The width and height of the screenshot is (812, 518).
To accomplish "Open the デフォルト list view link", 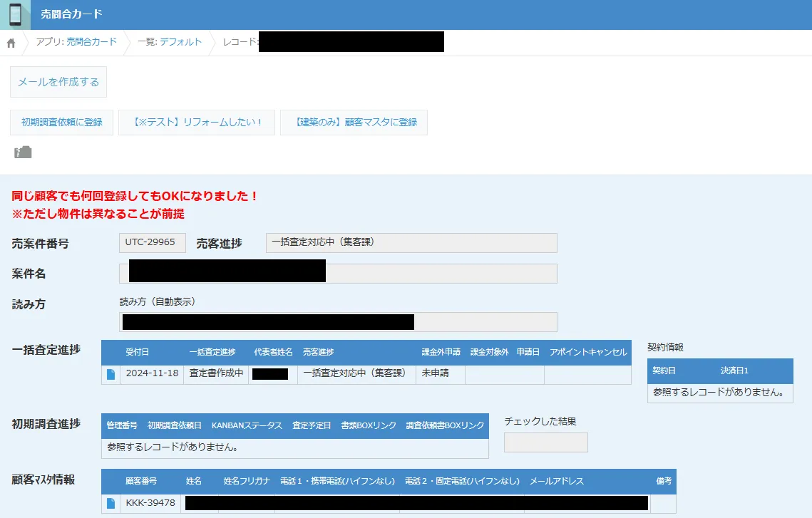I will [x=180, y=42].
